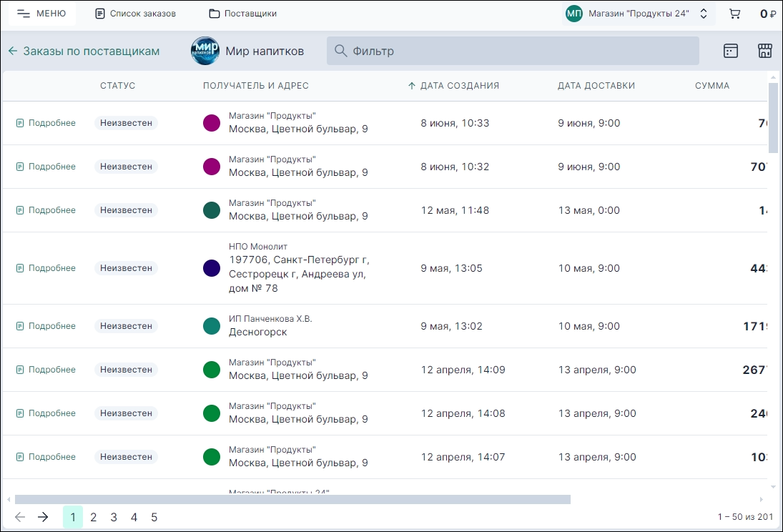Click Подробнее for ИП Панченкова order
The image size is (783, 532).
[x=46, y=326]
